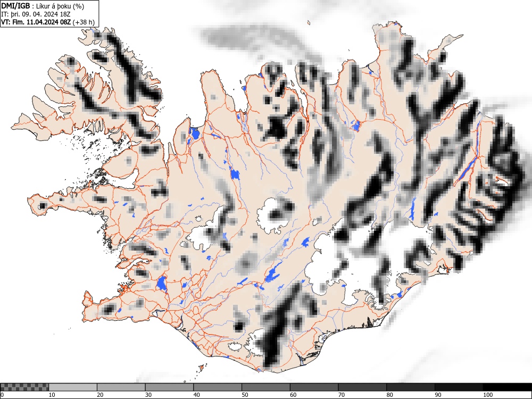Viewport: 532px width, 399px height.
Task: Click the 20-30 percent legend swatch
Action: pyautogui.click(x=121, y=387)
